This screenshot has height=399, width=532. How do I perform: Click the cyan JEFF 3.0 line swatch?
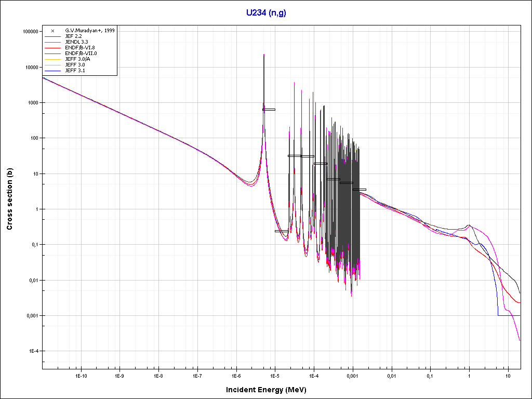click(x=52, y=65)
